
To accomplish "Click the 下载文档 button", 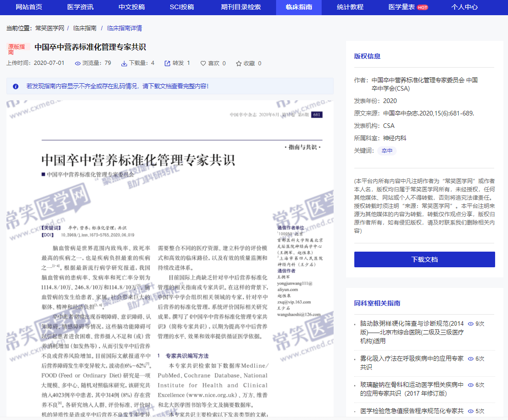I will pos(424,259).
